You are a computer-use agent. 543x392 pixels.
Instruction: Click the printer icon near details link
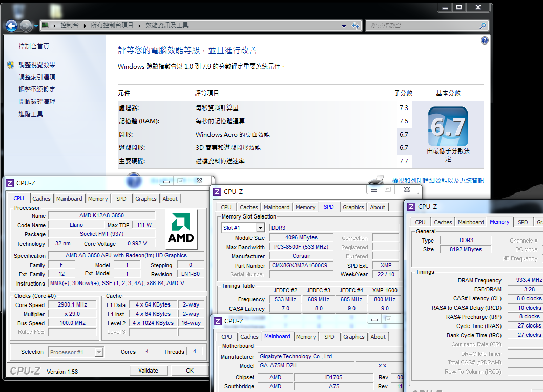377,179
